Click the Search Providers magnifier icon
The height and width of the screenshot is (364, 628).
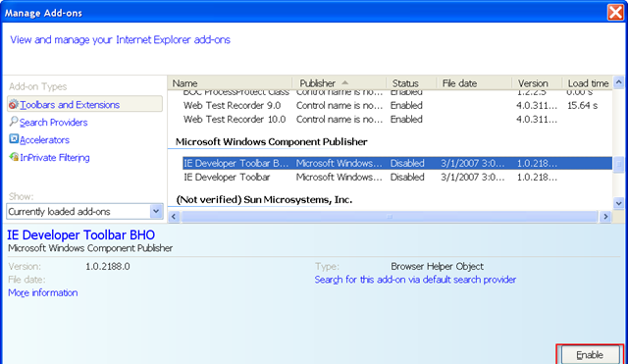pos(13,122)
